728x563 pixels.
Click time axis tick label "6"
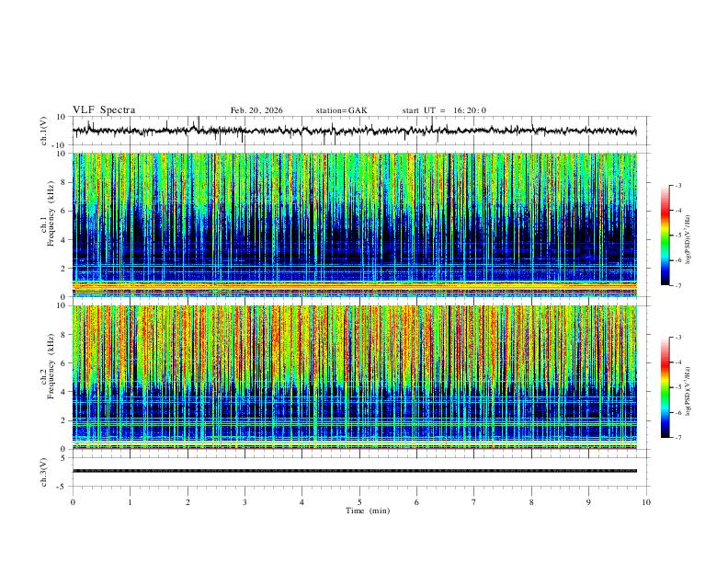(417, 502)
